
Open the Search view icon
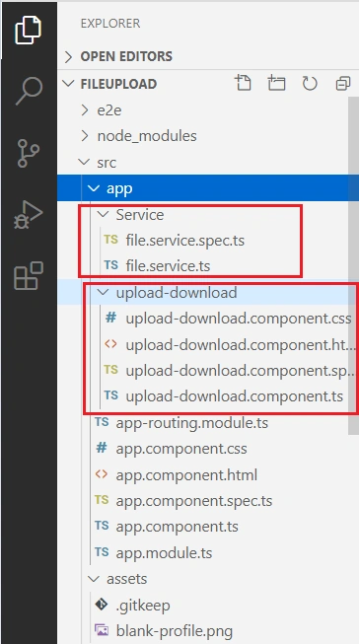click(x=29, y=91)
